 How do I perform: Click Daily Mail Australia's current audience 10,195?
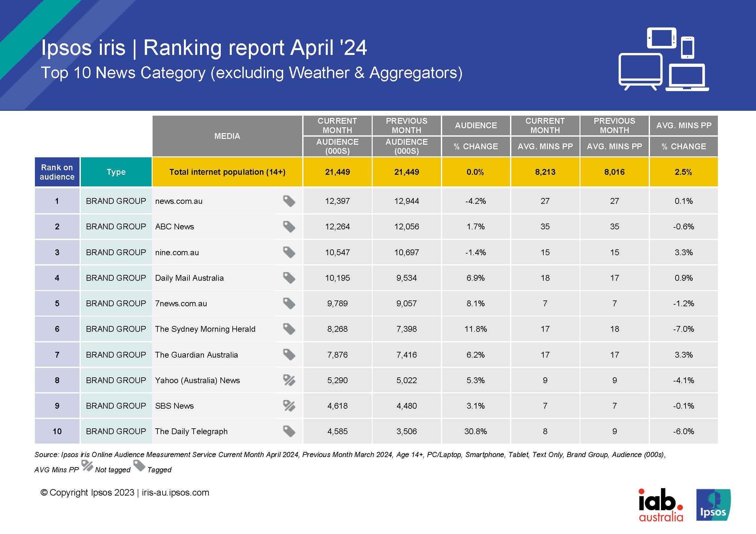pos(337,278)
